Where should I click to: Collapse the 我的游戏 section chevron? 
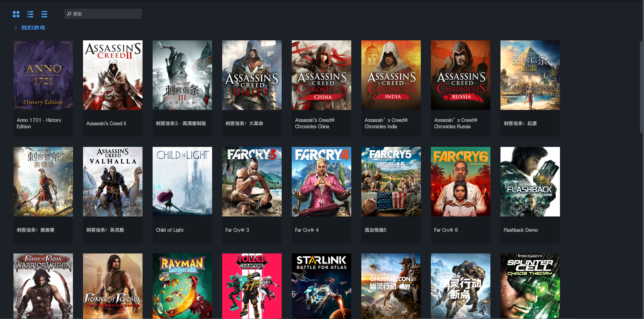[x=16, y=28]
